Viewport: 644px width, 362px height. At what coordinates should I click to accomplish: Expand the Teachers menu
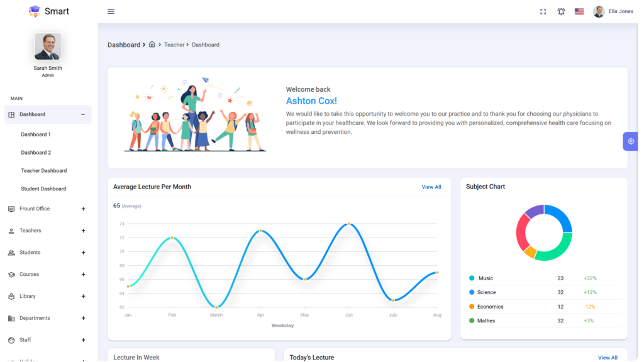(84, 231)
